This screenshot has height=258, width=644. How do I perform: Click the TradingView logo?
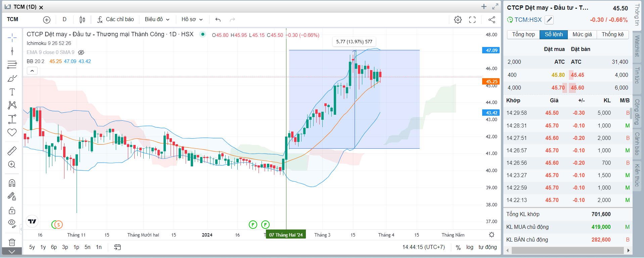pos(32,221)
